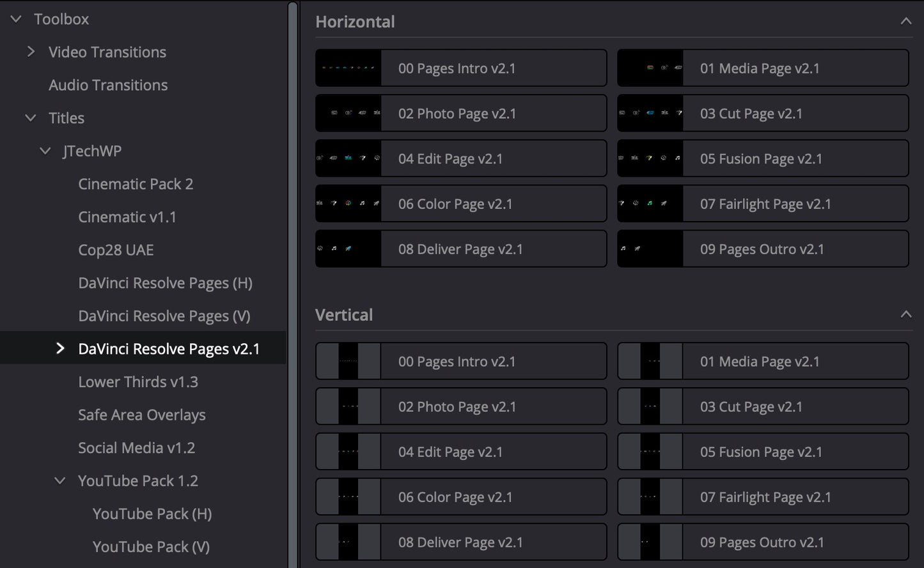Select Vertical 09 Pages Outro v2.1 title text
The width and height of the screenshot is (924, 568).
(x=762, y=543)
